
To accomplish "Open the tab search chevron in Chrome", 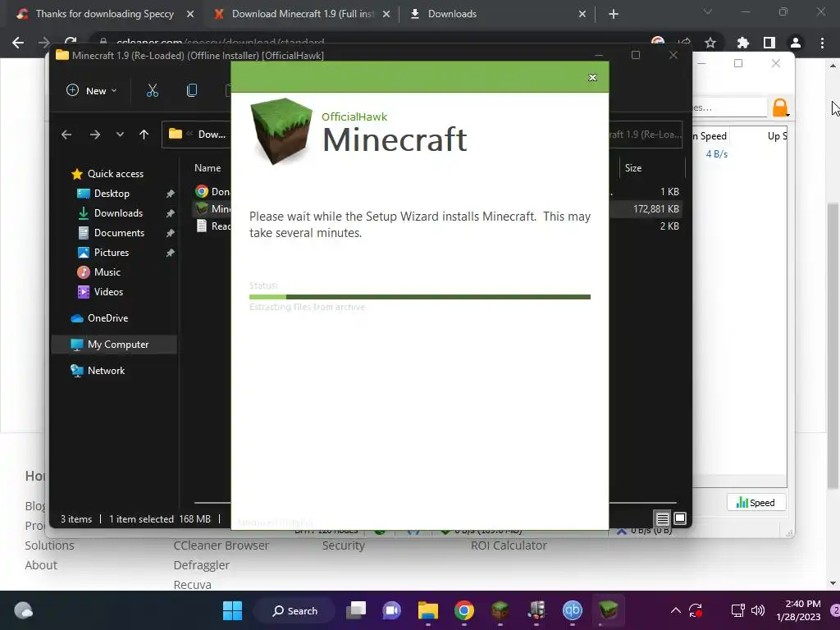I will click(x=708, y=11).
